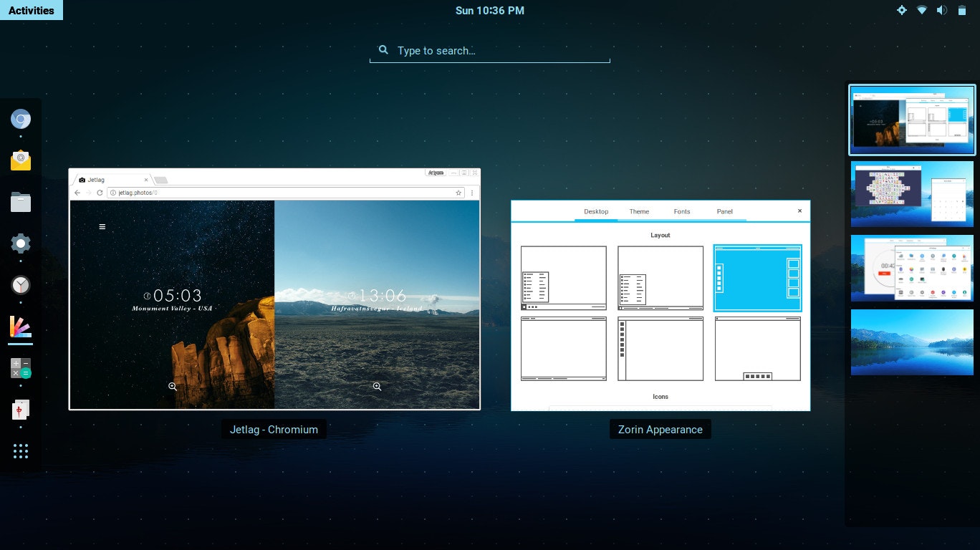
Task: Switch to the workspace with lake wallpaper
Action: (911, 342)
